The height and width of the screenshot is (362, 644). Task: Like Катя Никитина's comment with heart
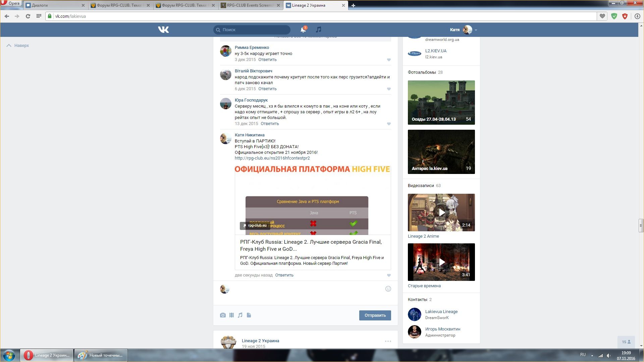[x=389, y=276]
